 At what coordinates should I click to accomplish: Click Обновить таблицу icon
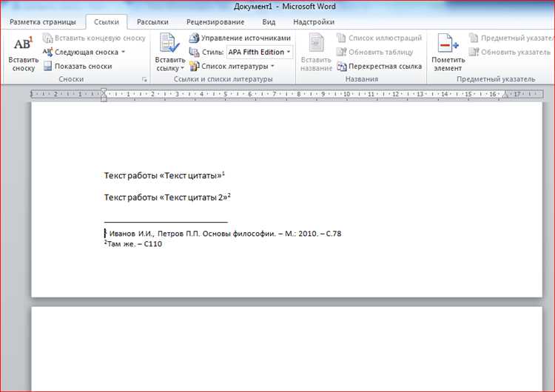pyautogui.click(x=341, y=52)
